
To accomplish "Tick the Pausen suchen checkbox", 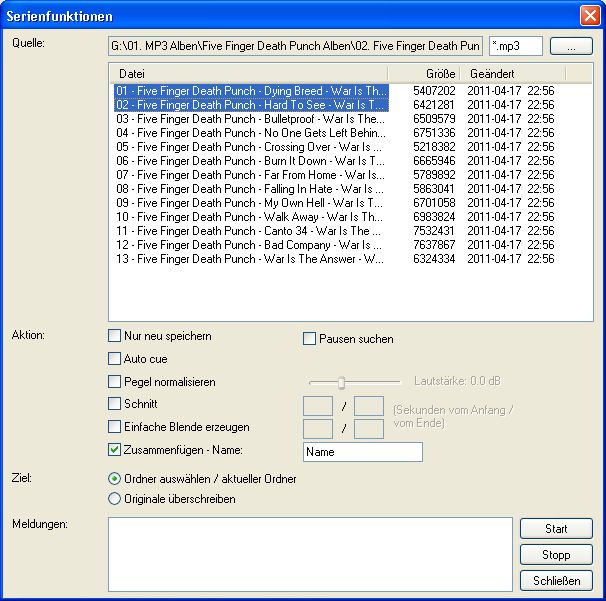I will 309,339.
